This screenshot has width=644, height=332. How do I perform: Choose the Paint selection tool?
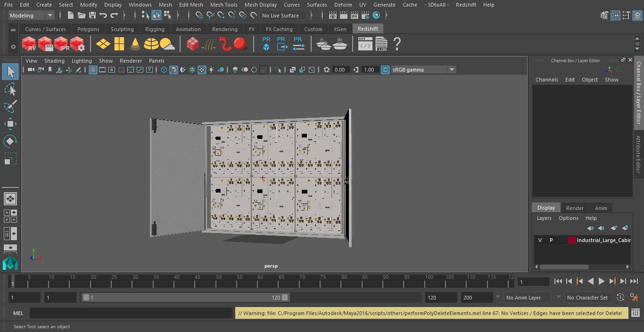tap(10, 106)
